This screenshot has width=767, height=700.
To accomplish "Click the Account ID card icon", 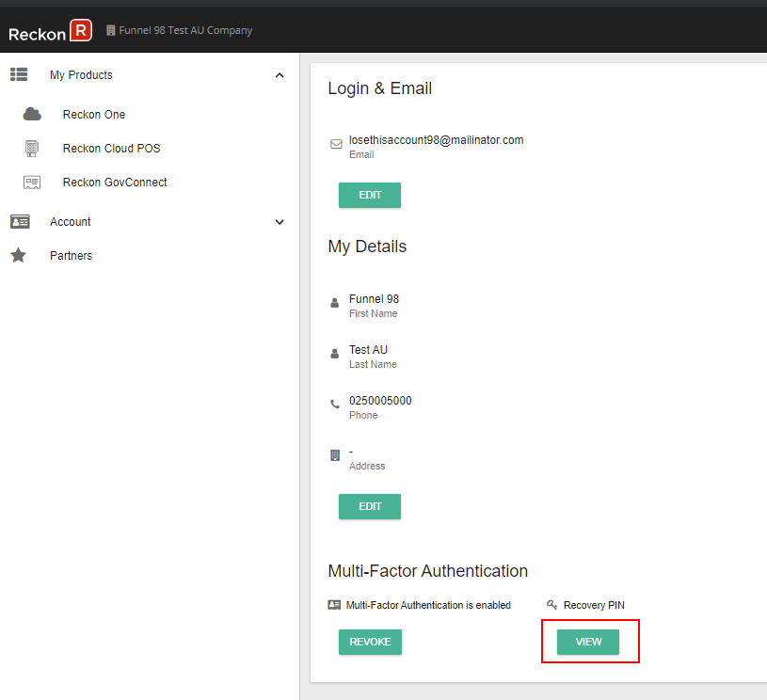I will tap(19, 222).
